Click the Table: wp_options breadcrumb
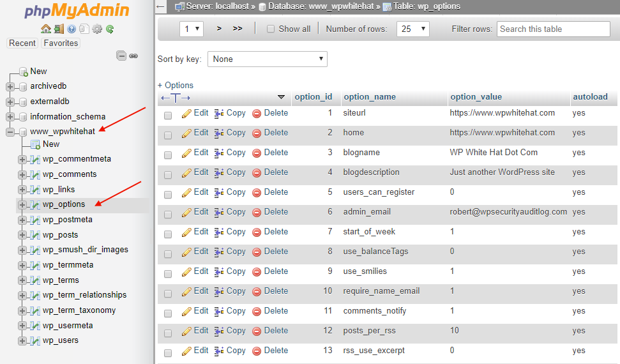Viewport: 620px width, 364px height. pos(427,6)
